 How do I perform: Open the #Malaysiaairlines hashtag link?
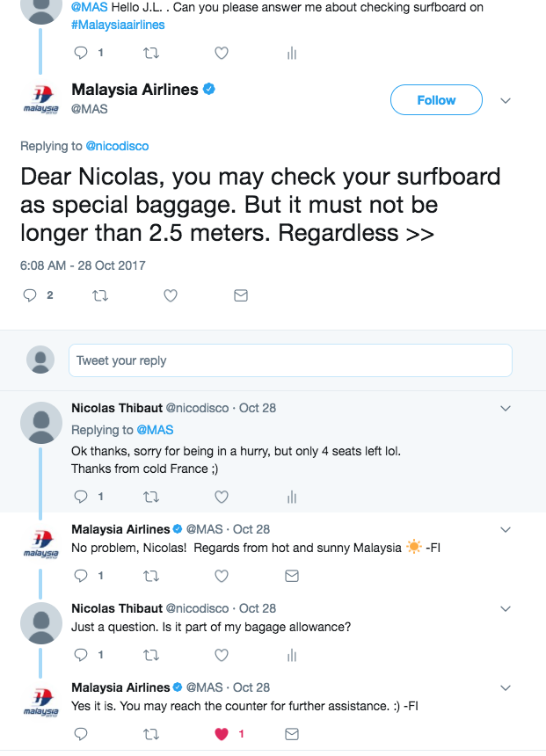(118, 25)
